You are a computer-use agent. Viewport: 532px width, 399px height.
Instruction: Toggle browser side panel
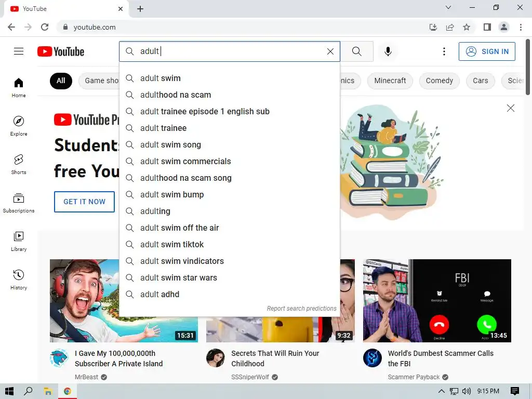pyautogui.click(x=487, y=27)
